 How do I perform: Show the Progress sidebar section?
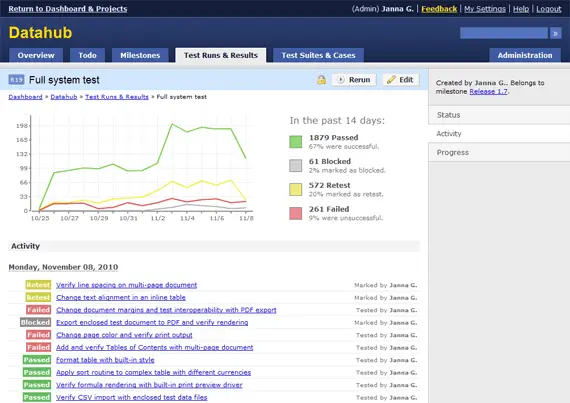[499, 153]
